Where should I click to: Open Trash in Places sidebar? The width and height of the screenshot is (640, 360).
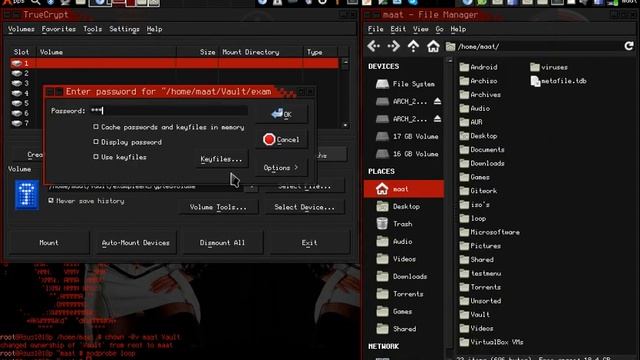(x=394, y=224)
